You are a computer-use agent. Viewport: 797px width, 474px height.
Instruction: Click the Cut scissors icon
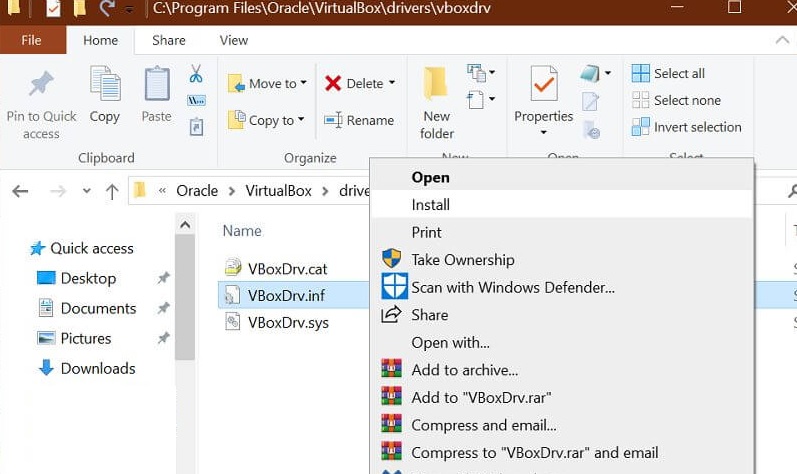tap(196, 74)
